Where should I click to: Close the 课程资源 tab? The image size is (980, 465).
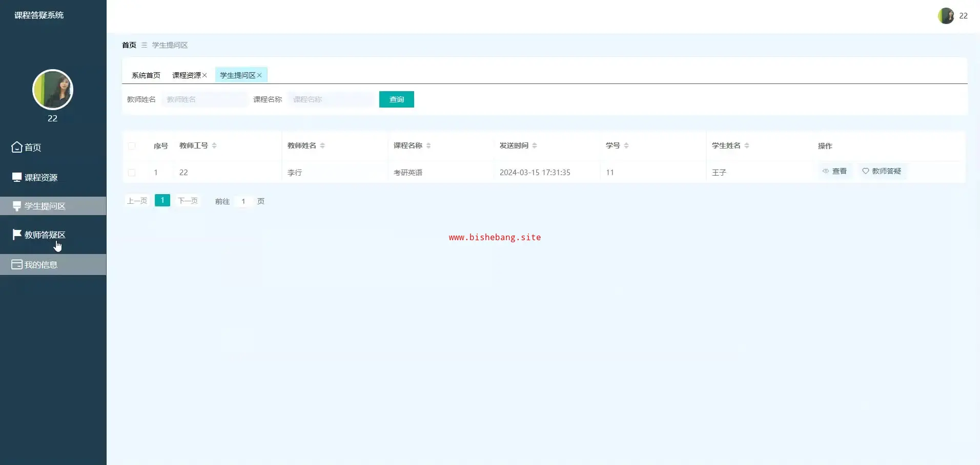[205, 75]
